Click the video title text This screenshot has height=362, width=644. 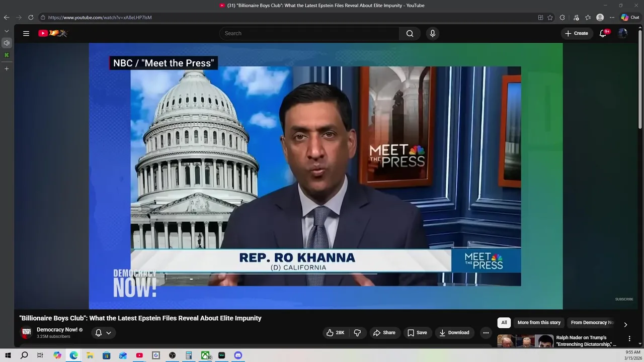click(140, 318)
